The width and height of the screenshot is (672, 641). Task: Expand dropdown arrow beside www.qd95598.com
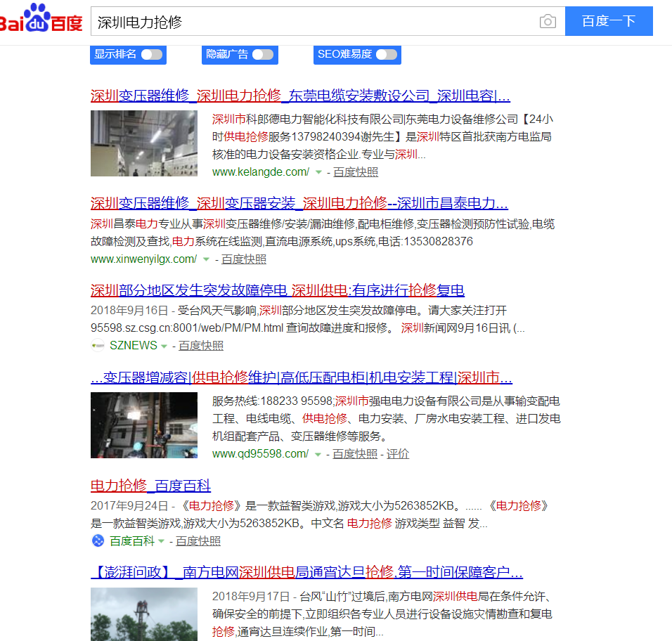pos(318,454)
